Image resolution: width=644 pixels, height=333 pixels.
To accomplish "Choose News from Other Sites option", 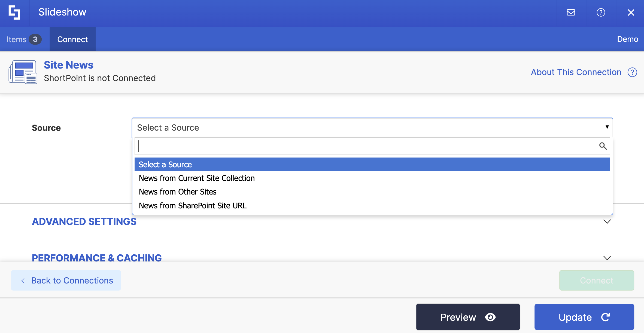I will click(x=178, y=192).
